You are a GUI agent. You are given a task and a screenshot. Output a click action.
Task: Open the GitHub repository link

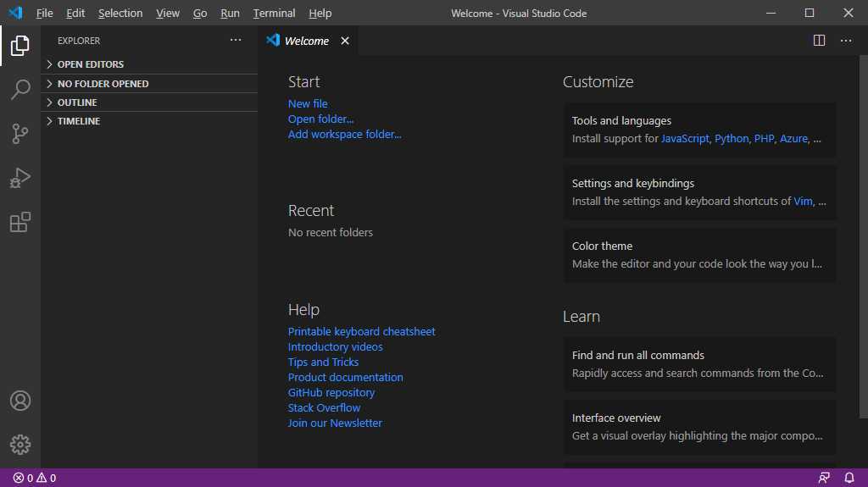[x=331, y=392]
